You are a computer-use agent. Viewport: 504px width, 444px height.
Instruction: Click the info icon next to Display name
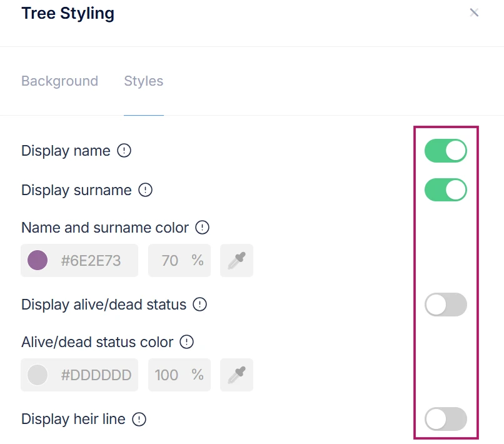click(124, 151)
